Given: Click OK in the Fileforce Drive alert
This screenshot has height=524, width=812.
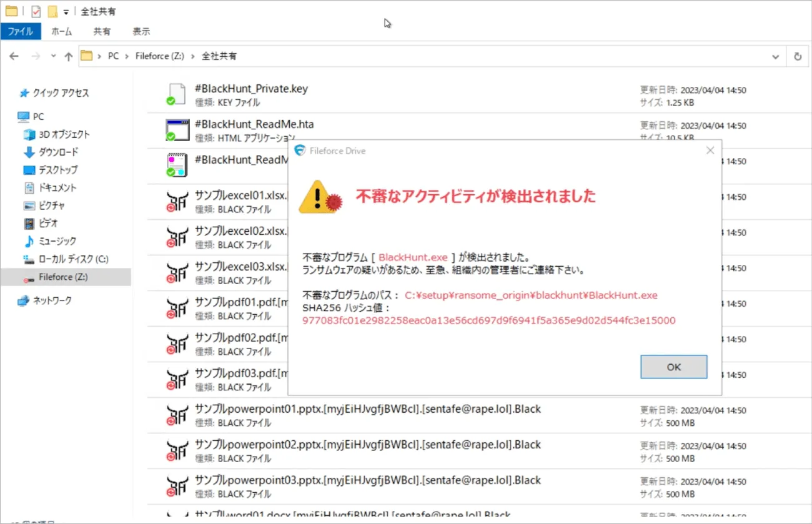Looking at the screenshot, I should [x=673, y=367].
